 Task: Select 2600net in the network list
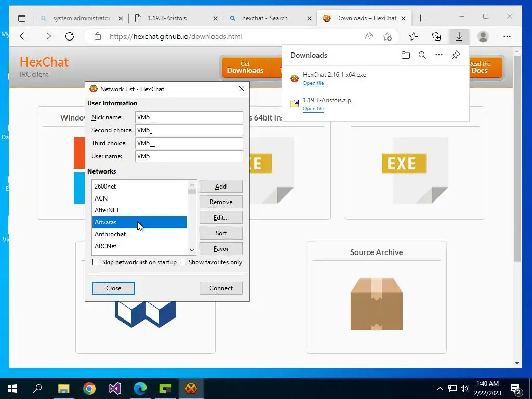point(140,187)
